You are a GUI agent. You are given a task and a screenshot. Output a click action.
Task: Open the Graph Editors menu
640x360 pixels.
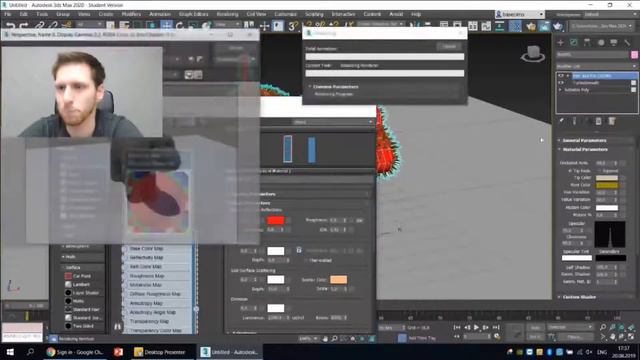tap(193, 14)
